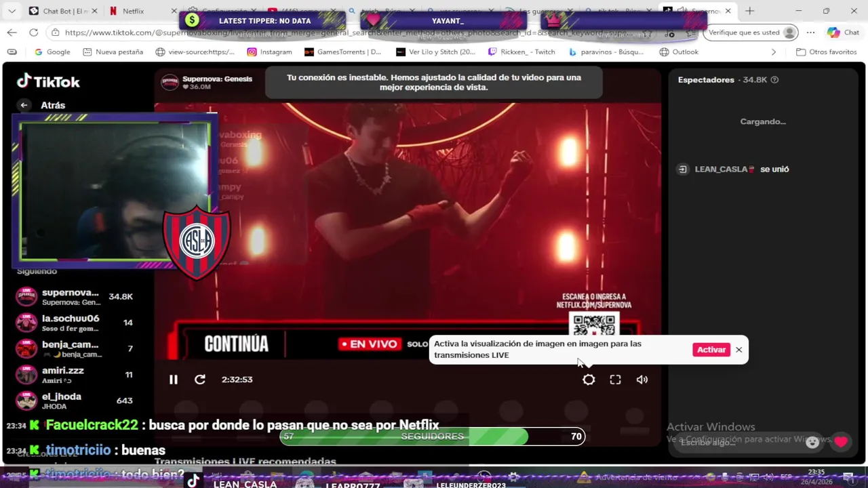Open the Otros favoritos folder
The image size is (868, 488).
tap(827, 52)
